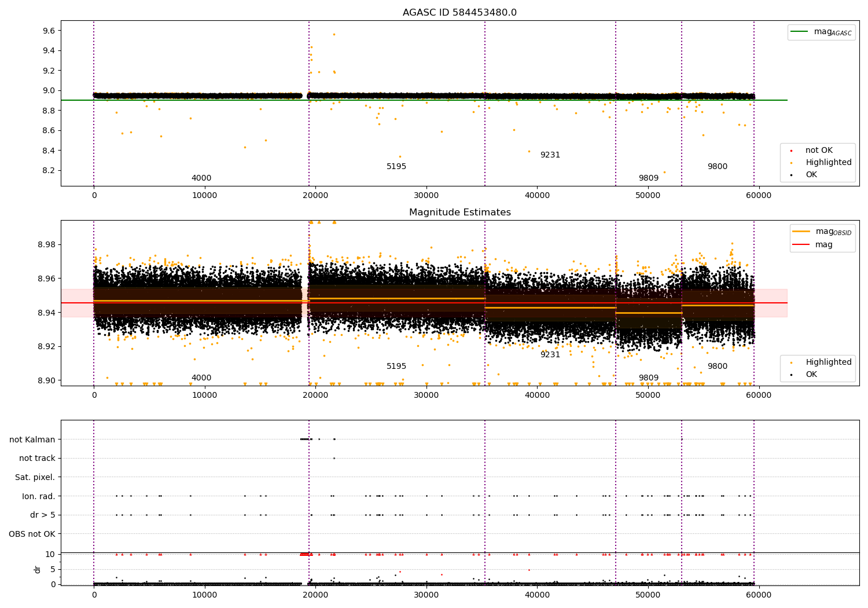The image size is (868, 608).
Task: Select 'Highlighted' in the top plot legend
Action: (829, 163)
